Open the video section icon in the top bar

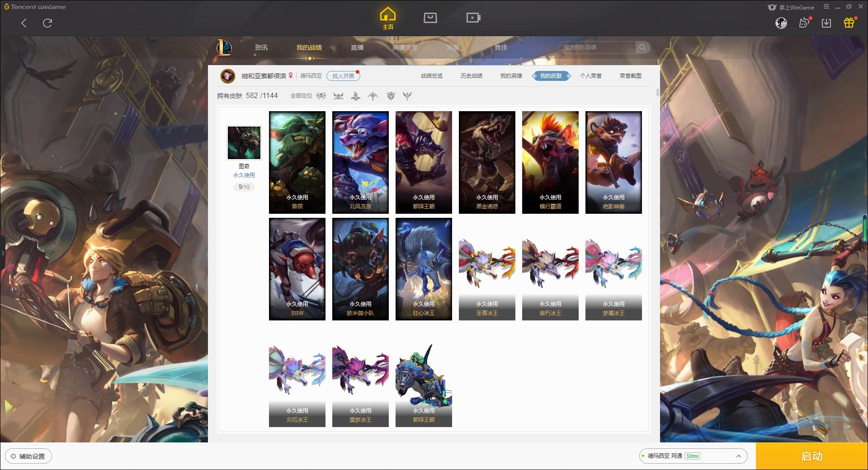(473, 18)
